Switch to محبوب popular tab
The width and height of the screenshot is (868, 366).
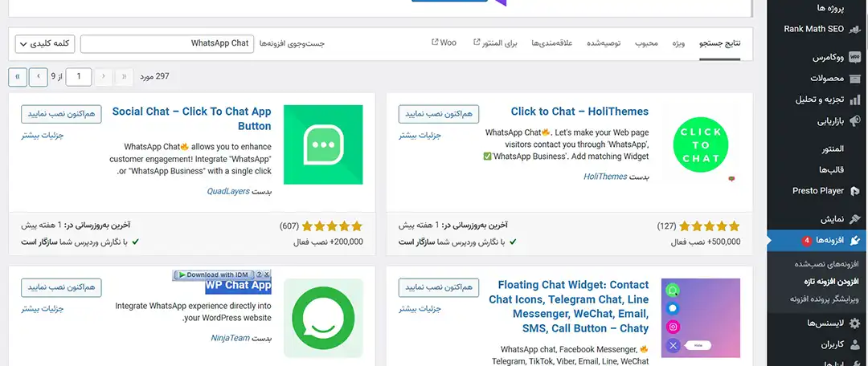[x=646, y=43]
